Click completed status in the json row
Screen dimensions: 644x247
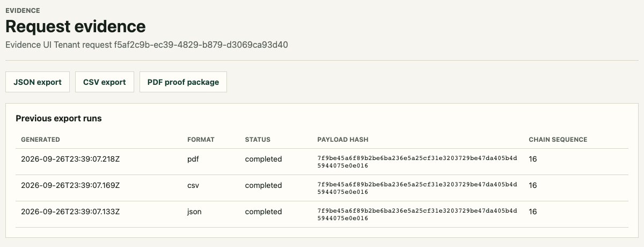point(264,212)
